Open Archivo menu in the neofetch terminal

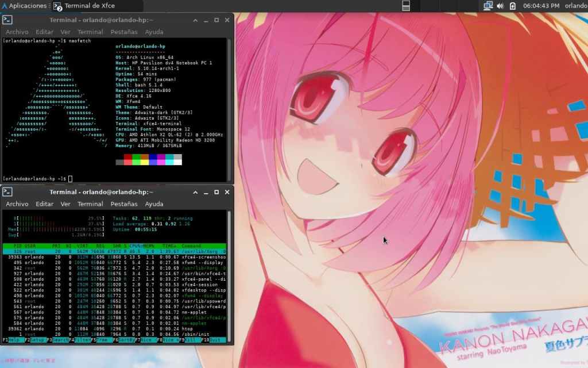(17, 32)
